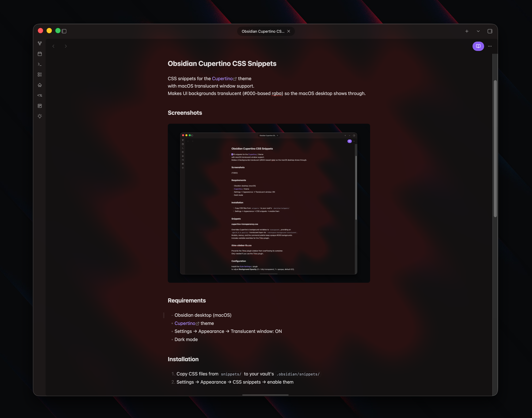Open the graph view ribbon icon

point(40,43)
